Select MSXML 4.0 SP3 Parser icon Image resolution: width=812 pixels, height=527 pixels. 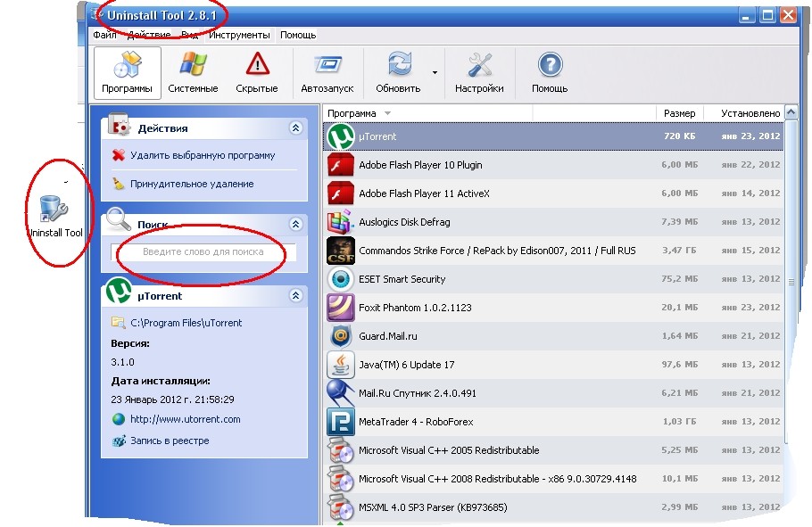coord(341,507)
